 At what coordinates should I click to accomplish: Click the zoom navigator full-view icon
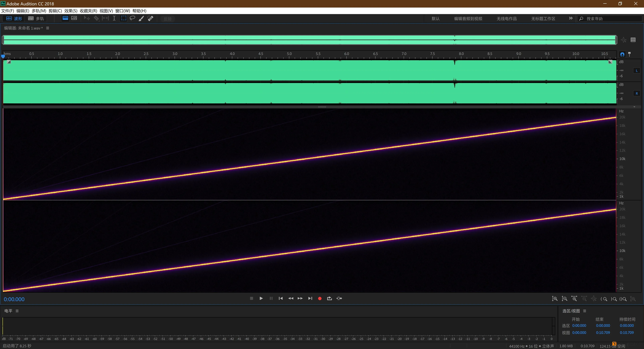click(624, 40)
